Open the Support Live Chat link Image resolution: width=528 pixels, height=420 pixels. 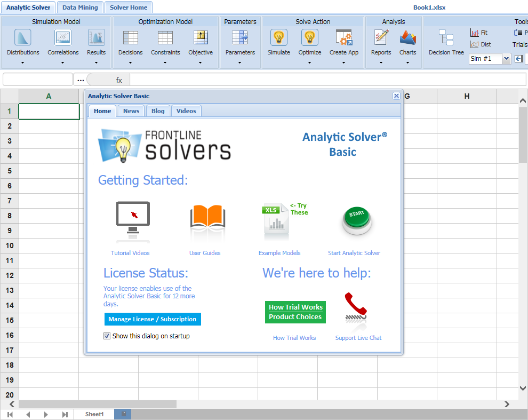358,338
